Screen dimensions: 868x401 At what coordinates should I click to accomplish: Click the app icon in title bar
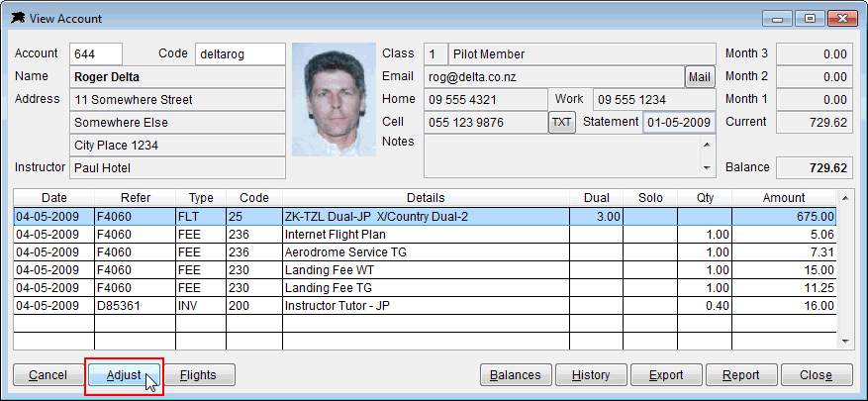(18, 18)
